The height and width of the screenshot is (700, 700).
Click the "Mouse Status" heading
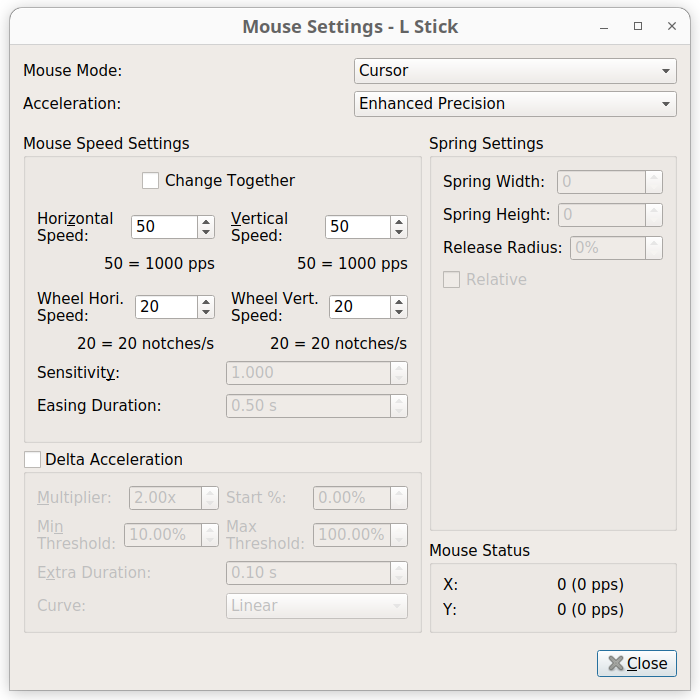tap(479, 550)
